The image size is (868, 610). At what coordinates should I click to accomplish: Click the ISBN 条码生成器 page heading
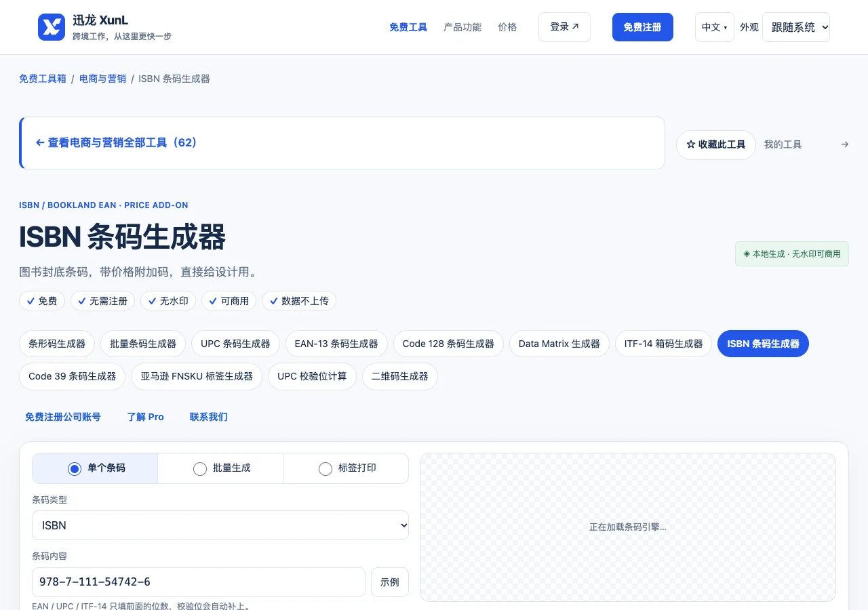coord(122,237)
